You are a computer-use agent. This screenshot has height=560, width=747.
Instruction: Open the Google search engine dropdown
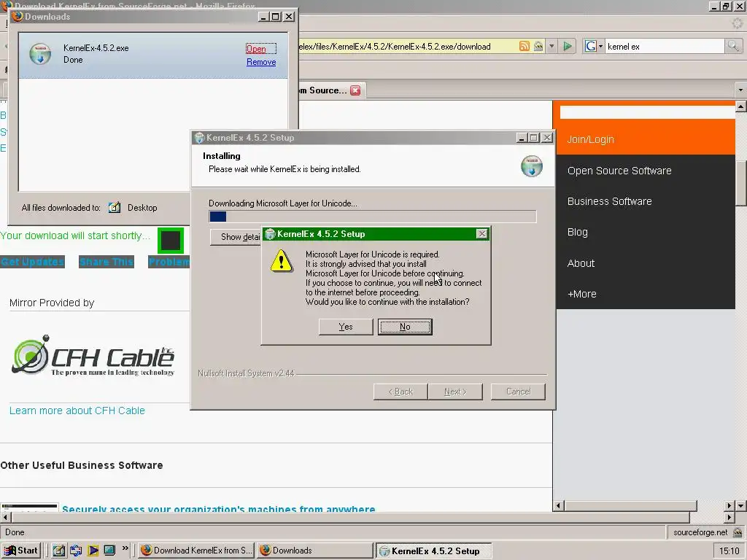click(x=594, y=46)
